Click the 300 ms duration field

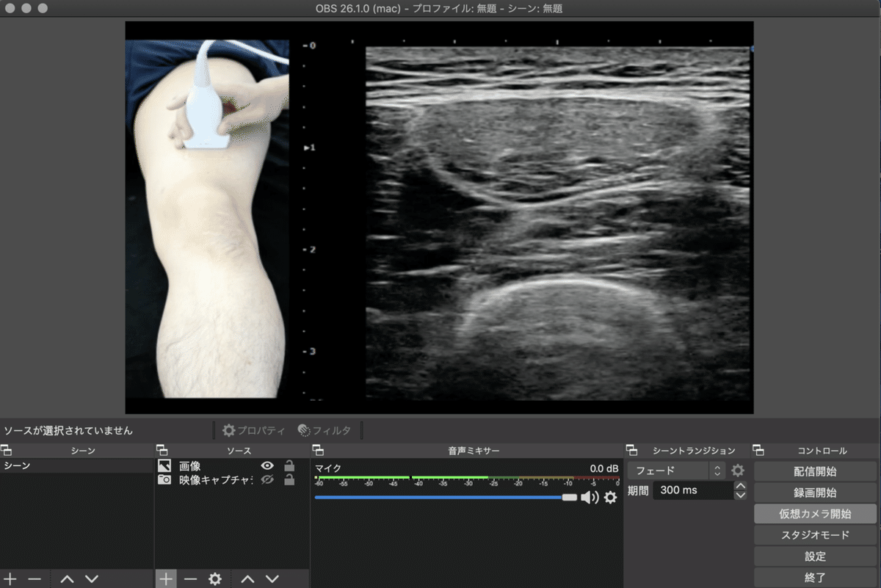692,490
